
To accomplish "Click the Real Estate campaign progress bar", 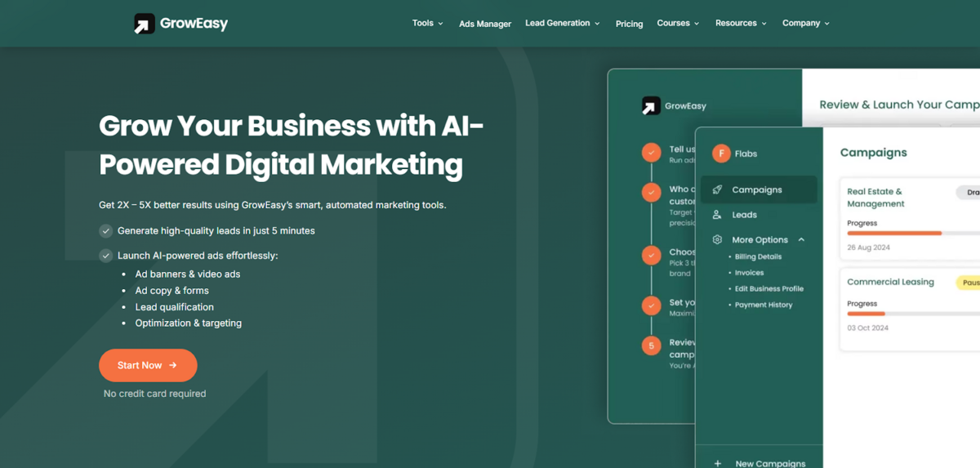I will (894, 233).
